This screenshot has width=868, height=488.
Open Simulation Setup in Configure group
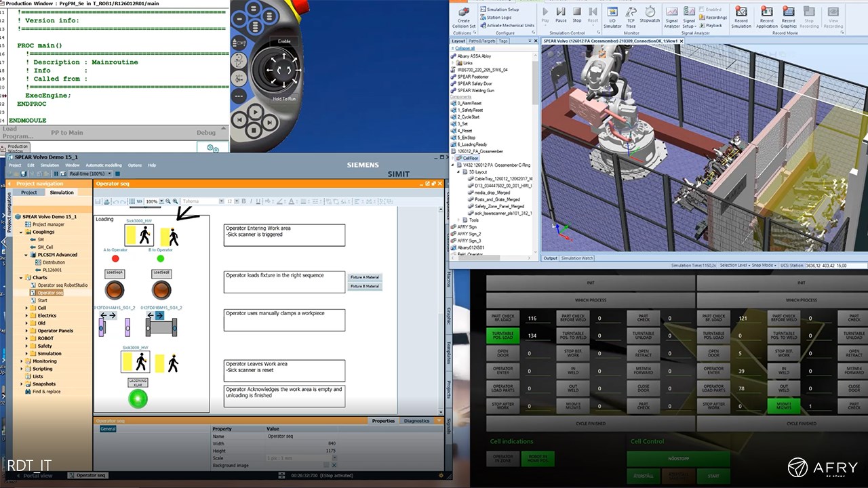[x=499, y=9]
